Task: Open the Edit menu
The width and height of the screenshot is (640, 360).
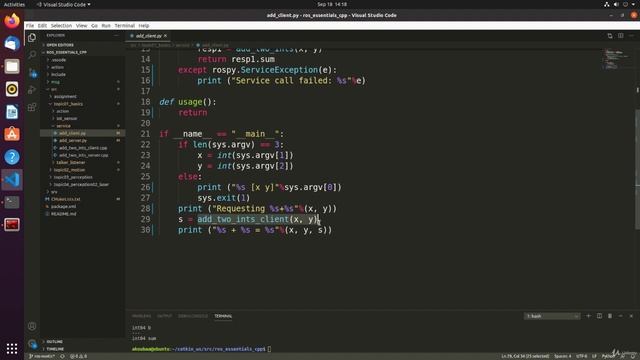Action: (x=42, y=25)
